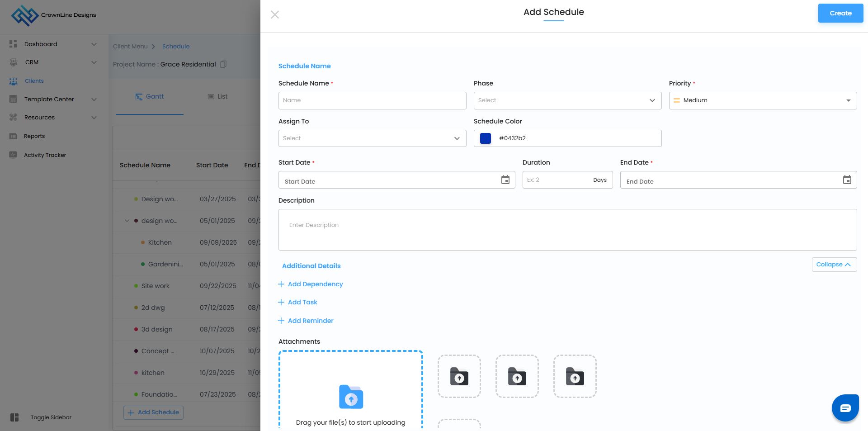The image size is (868, 431).
Task: Click the Client Menu breadcrumb
Action: click(130, 46)
